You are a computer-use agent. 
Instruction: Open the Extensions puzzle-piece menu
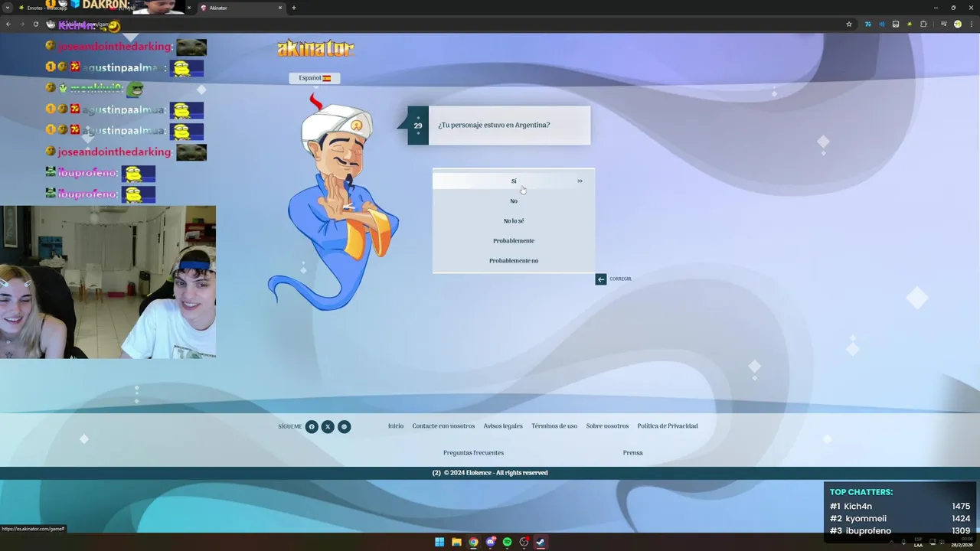(923, 24)
